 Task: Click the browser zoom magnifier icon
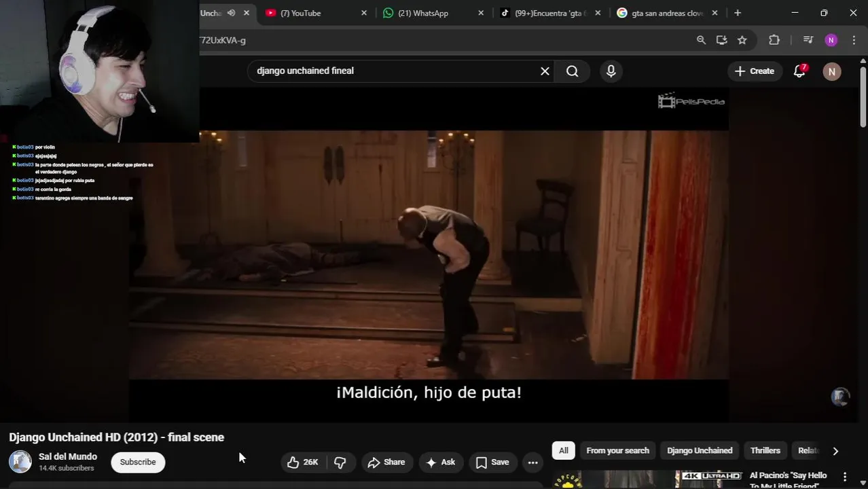(x=701, y=40)
